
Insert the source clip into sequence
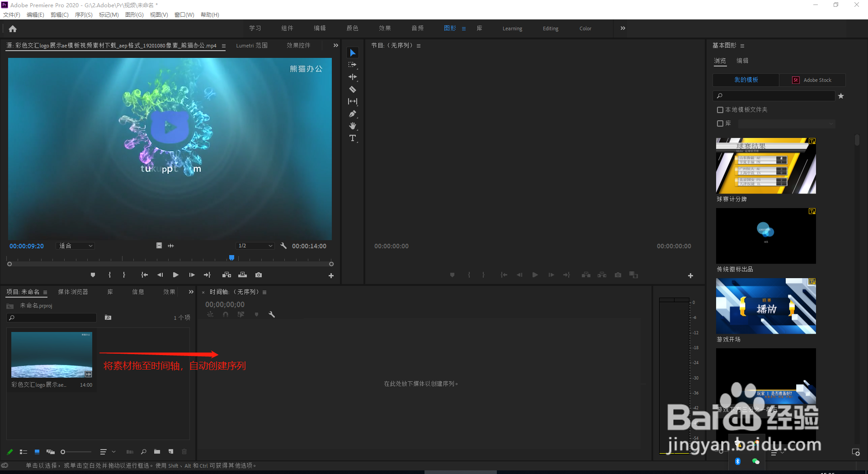tap(227, 275)
